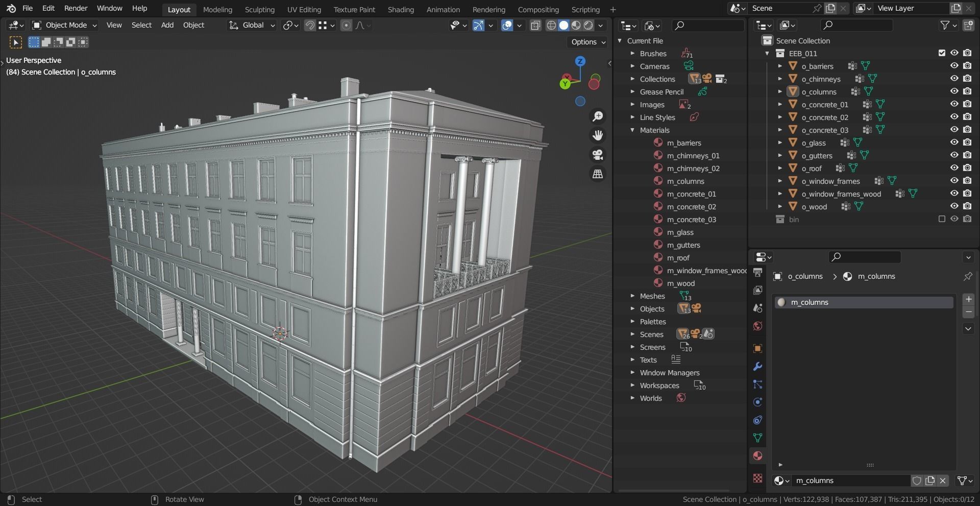This screenshot has width=980, height=506.
Task: Toggle X-ray in viewport header
Action: point(535,25)
